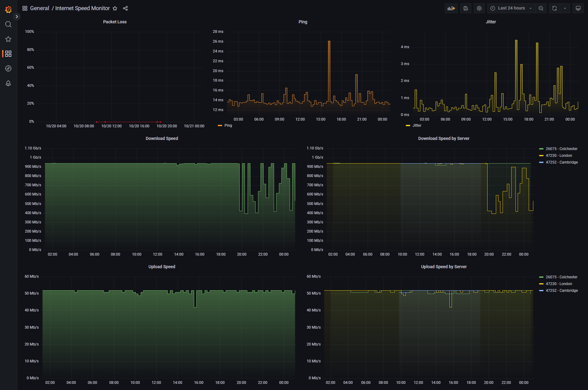Click the 1.10 Gb/s label on Download Speed
The width and height of the screenshot is (588, 390).
coord(33,148)
